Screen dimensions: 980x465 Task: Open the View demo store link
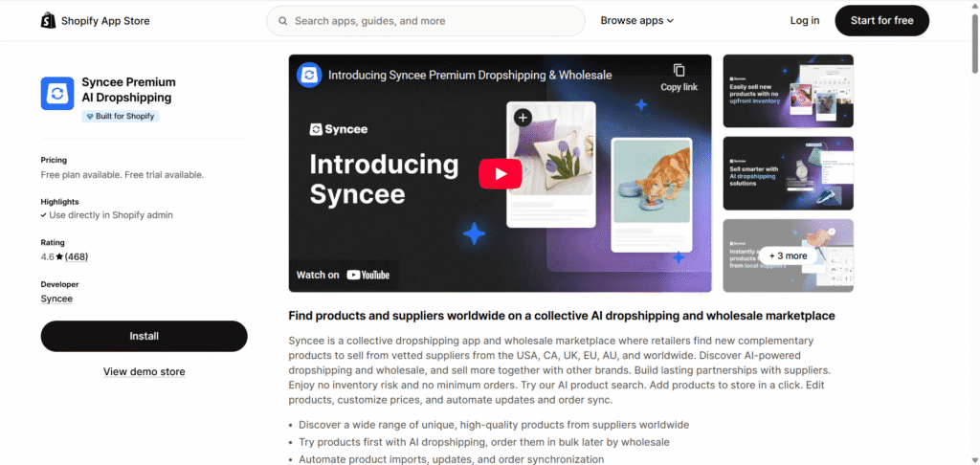coord(144,371)
